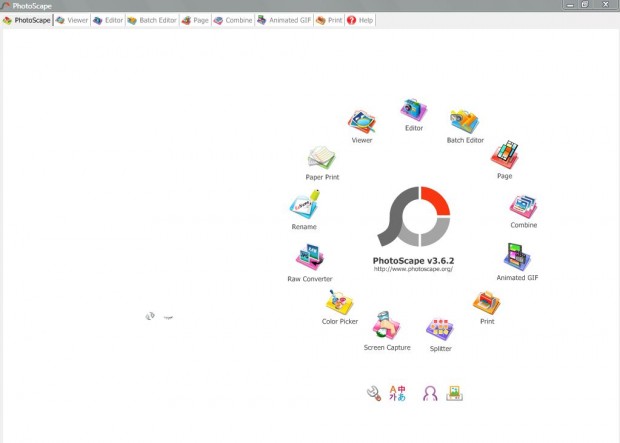620x443 pixels.
Task: Switch to the Editor tab
Action: click(108, 20)
